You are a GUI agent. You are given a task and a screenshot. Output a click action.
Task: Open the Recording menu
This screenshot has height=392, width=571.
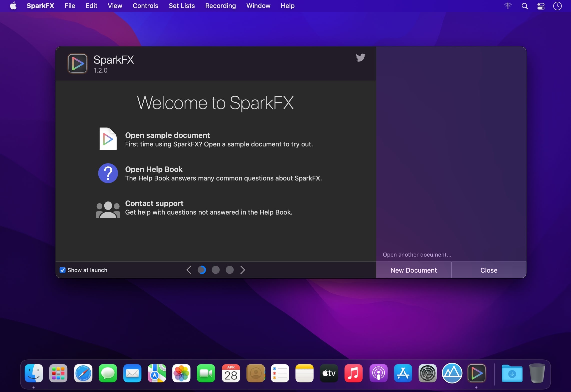pyautogui.click(x=220, y=6)
